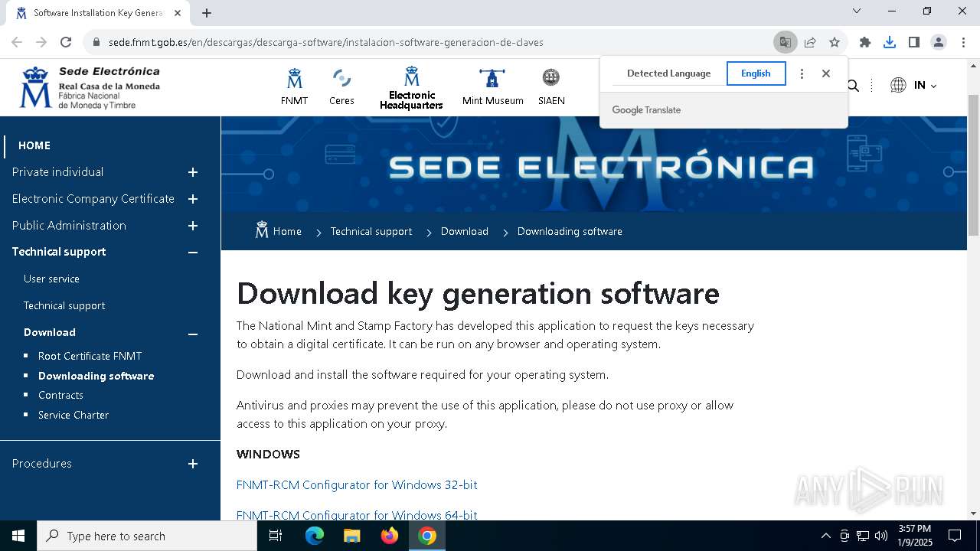This screenshot has height=551, width=980.
Task: Expand Public Administration menu
Action: point(193,226)
